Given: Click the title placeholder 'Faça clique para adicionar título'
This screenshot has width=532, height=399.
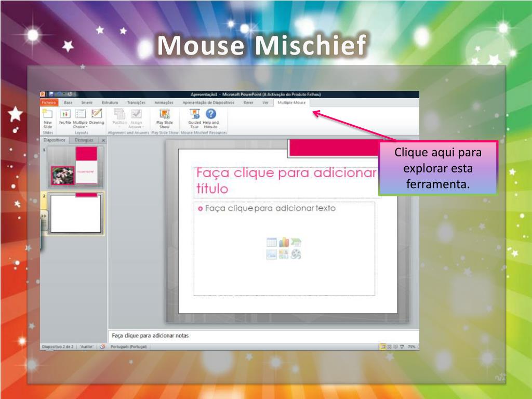Looking at the screenshot, I should pos(287,182).
